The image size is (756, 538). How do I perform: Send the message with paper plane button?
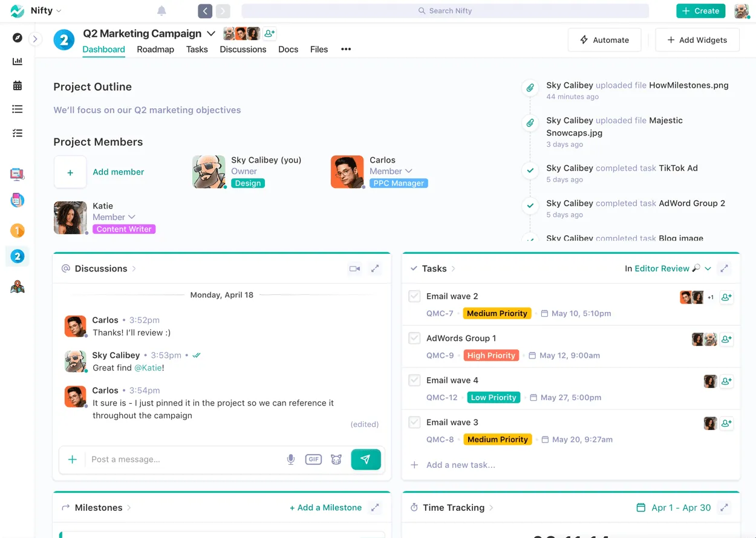point(366,459)
